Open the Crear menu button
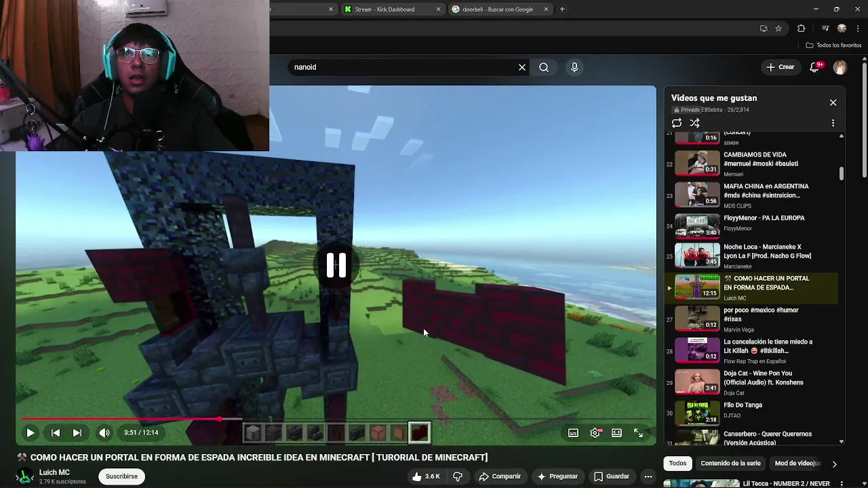The height and width of the screenshot is (488, 868). point(780,67)
